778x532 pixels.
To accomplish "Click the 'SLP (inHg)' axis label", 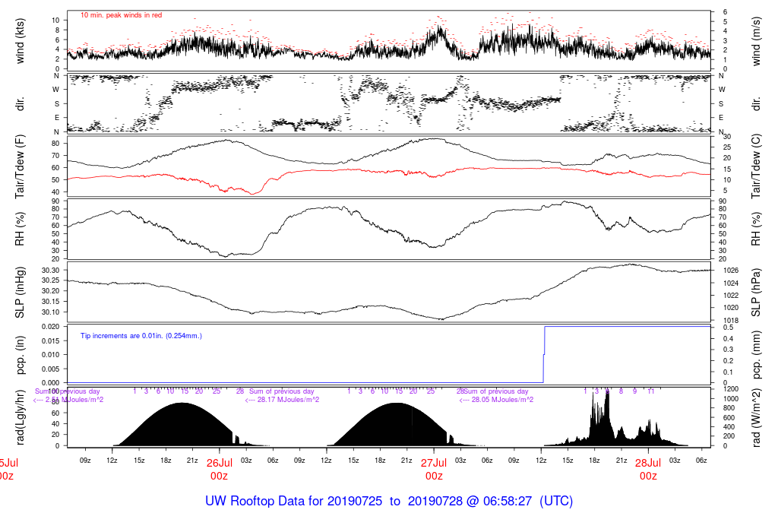I will 20,292.
